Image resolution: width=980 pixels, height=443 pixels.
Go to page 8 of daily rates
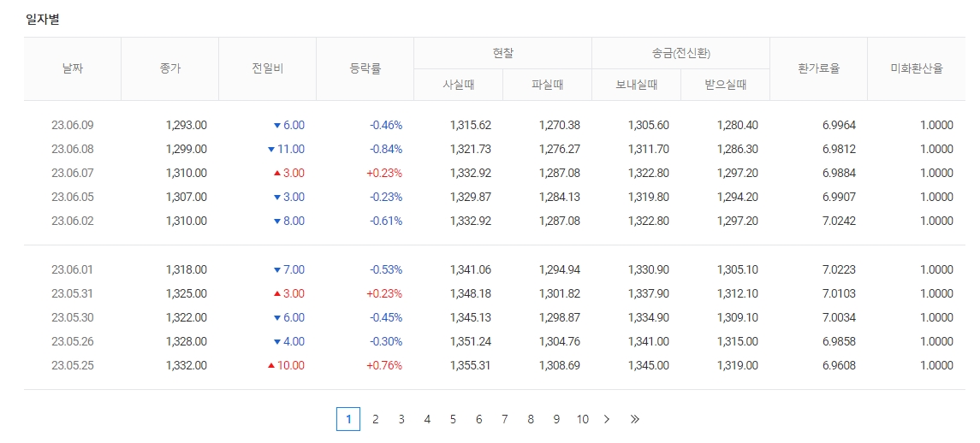(531, 419)
